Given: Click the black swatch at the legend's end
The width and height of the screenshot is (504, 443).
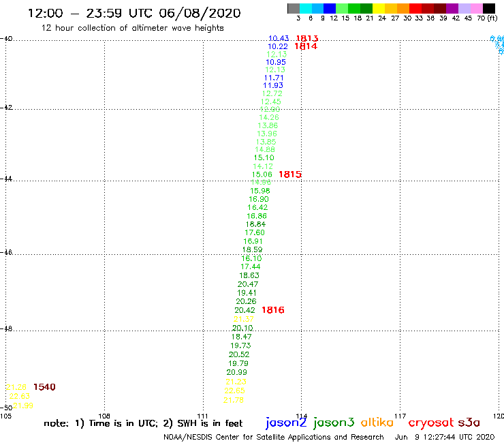Looking at the screenshot, I should (x=489, y=8).
